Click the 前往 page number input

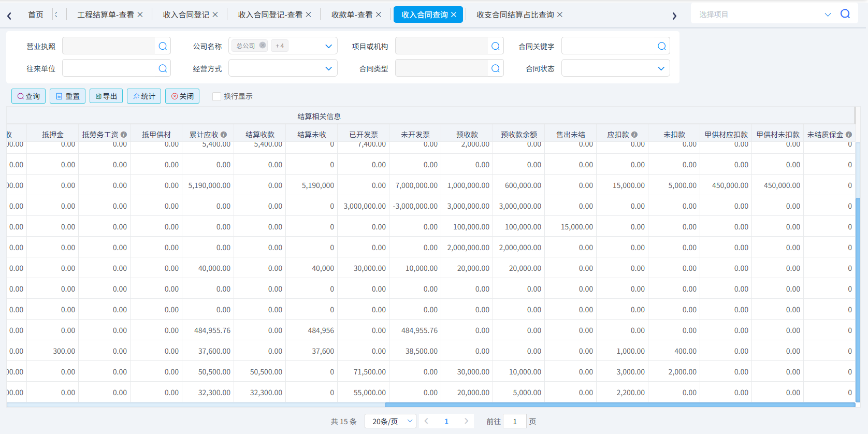click(x=515, y=421)
